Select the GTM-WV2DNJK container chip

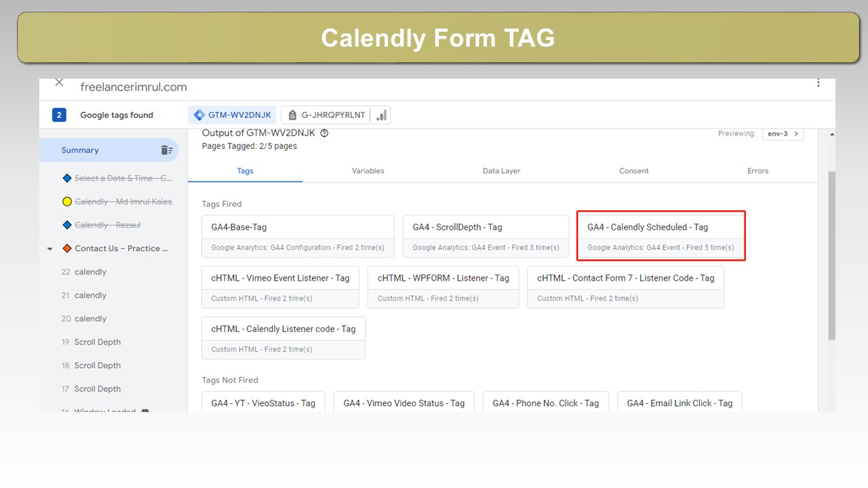pos(233,115)
